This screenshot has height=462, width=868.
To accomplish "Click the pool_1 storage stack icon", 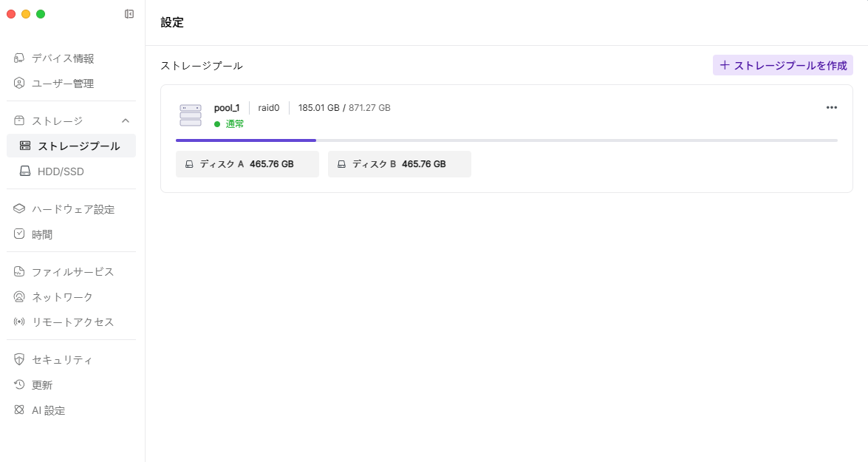I will (x=191, y=115).
